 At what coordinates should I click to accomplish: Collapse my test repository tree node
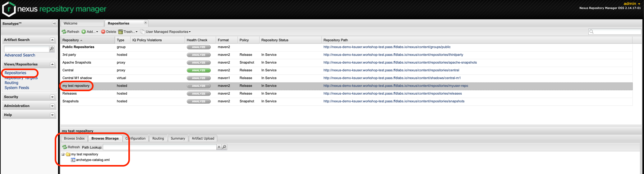63,154
